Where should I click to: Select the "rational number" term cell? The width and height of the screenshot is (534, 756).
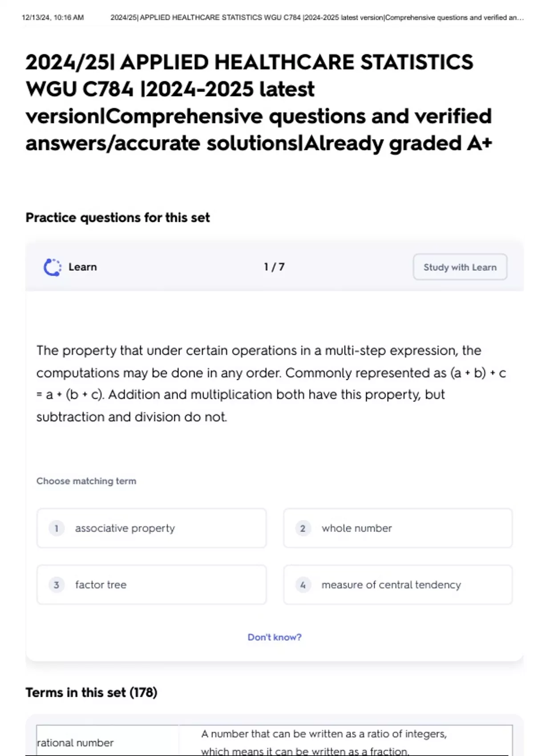tap(75, 743)
